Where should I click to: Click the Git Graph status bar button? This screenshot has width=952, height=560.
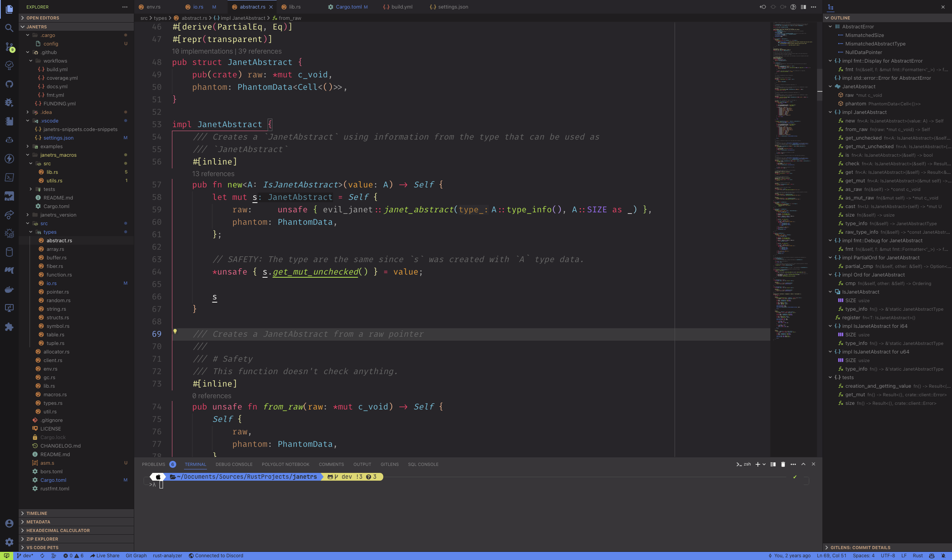coord(136,556)
